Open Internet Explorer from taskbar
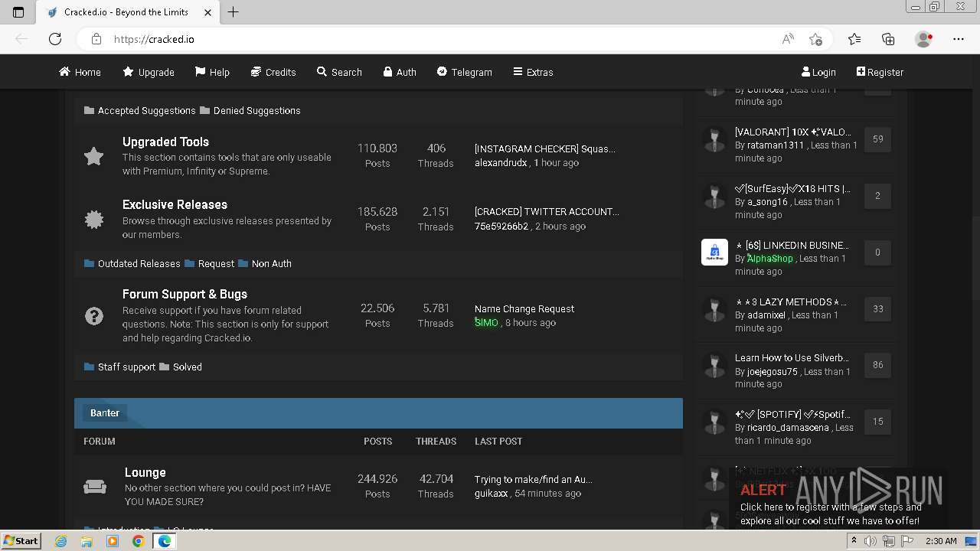This screenshot has height=551, width=980. (x=61, y=541)
